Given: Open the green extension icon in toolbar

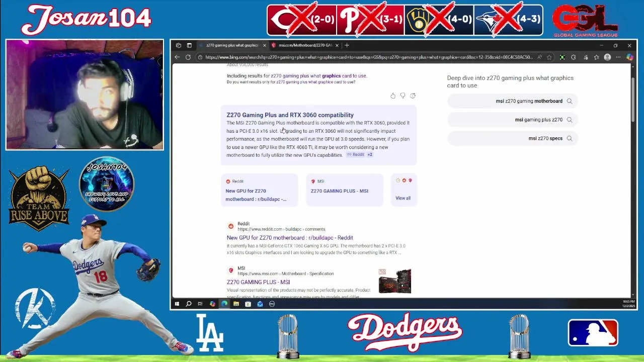Looking at the screenshot, I should coord(562,57).
